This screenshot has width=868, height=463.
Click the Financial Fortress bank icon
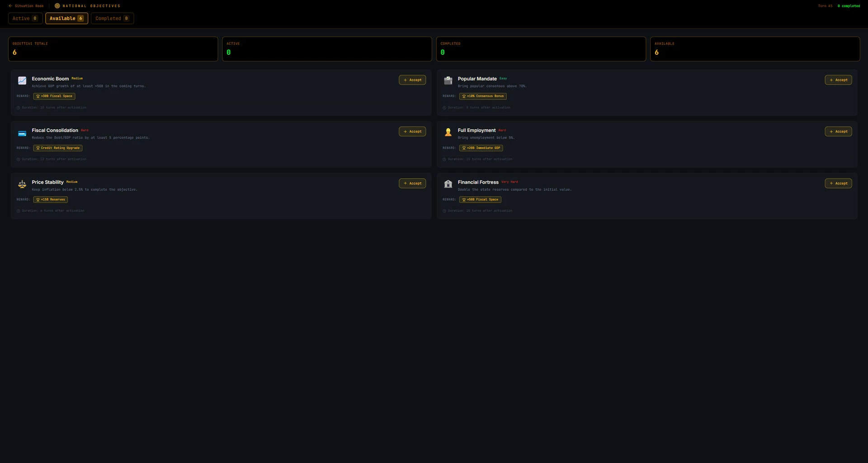pos(448,184)
